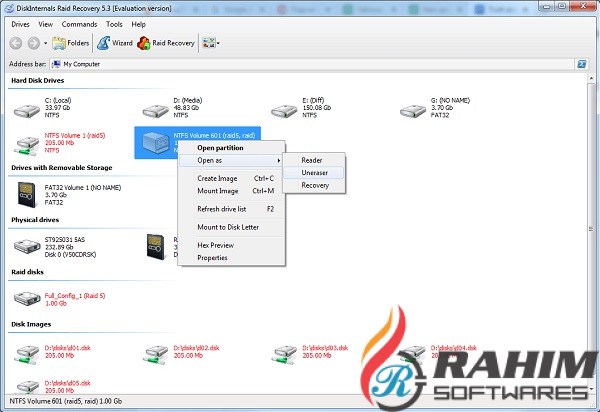Click the My Computer address bar field
600x412 pixels.
coord(312,64)
